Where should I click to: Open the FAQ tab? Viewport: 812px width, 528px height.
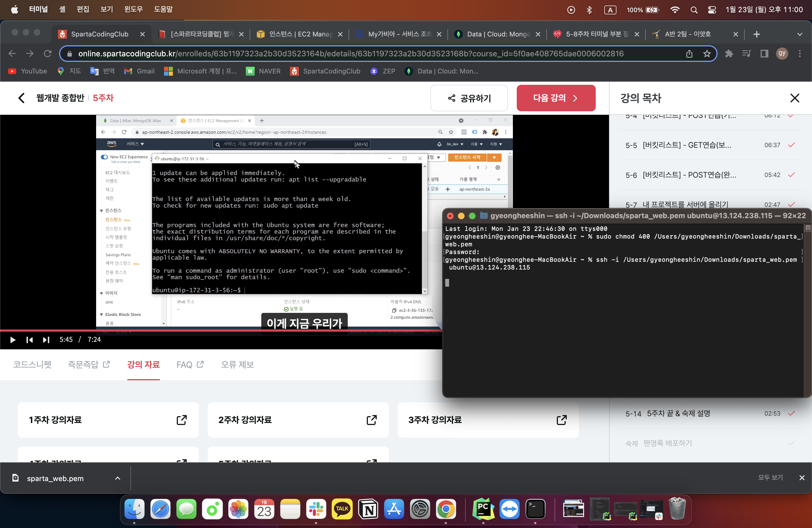click(190, 365)
